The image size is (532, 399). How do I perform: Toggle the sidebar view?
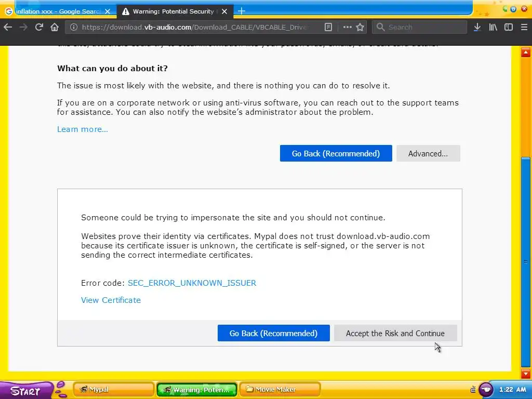pyautogui.click(x=509, y=27)
